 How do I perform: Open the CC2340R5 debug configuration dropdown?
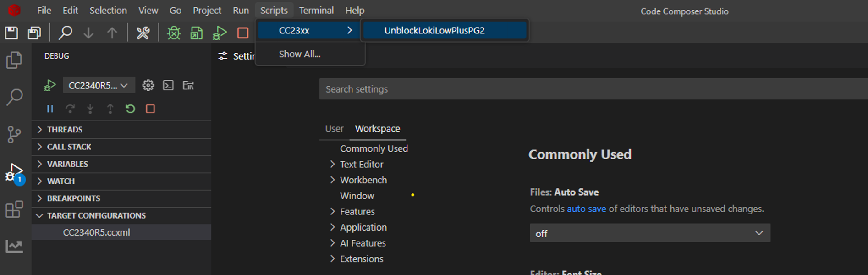click(x=99, y=85)
